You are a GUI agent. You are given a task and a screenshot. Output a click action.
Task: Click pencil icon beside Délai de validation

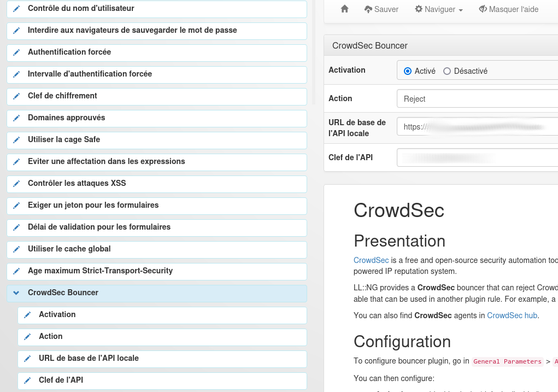[x=16, y=227]
